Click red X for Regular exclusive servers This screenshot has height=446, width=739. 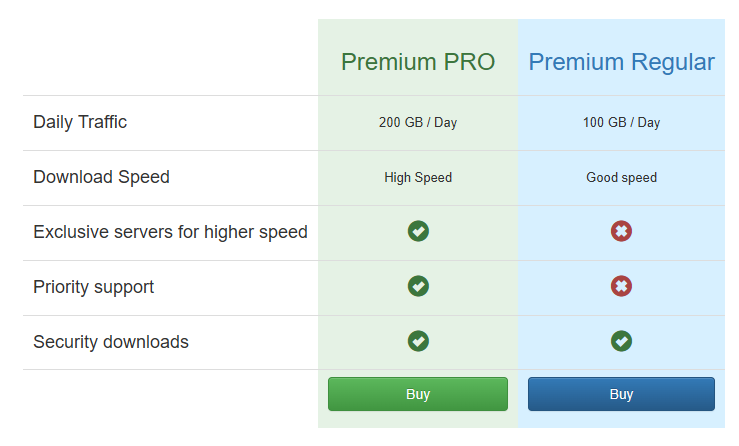pyautogui.click(x=621, y=232)
